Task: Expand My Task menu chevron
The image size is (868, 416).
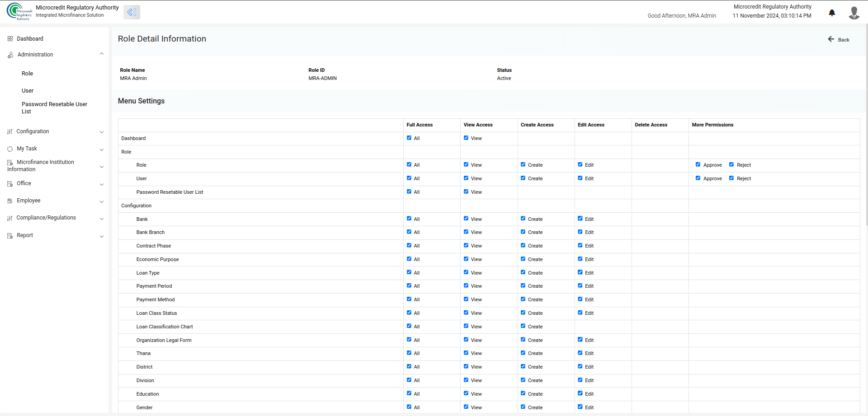Action: (x=102, y=150)
